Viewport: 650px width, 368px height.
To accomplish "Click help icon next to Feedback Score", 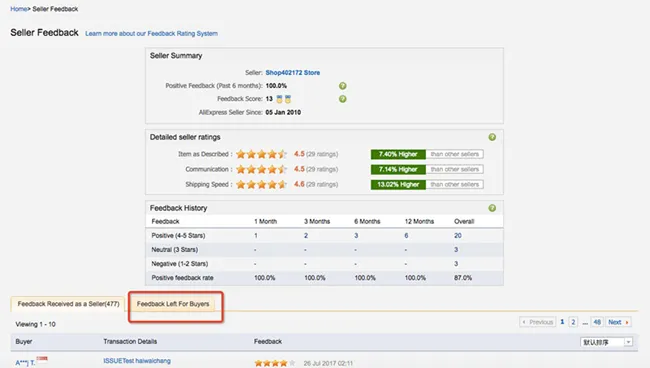I will tap(342, 99).
